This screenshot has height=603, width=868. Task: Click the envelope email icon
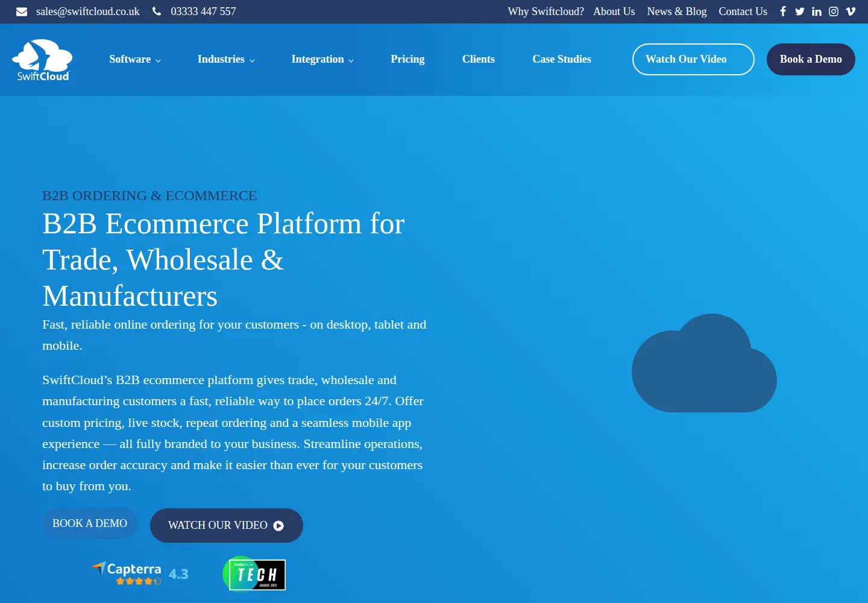22,11
